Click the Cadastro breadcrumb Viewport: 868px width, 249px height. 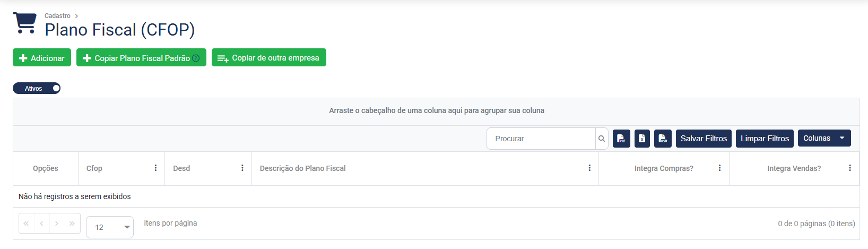57,16
